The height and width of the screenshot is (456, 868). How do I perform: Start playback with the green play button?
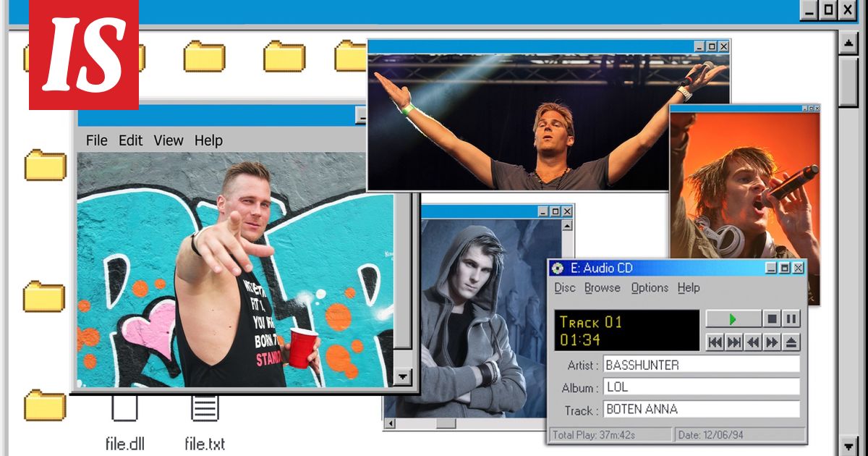click(733, 319)
